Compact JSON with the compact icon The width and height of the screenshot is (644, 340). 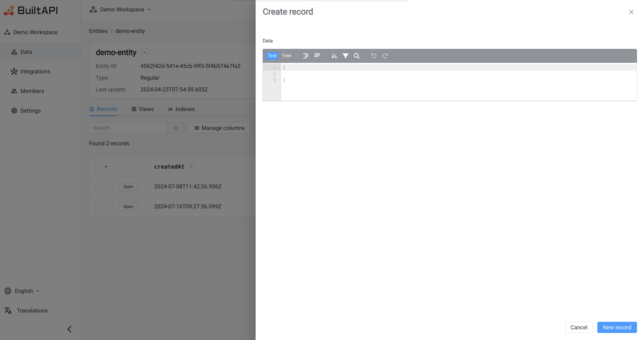317,55
